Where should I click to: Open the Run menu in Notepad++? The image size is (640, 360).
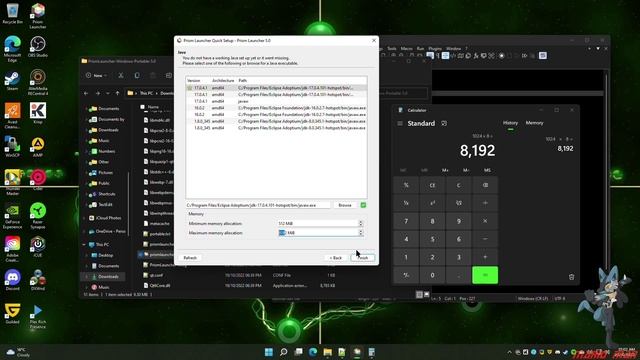tap(420, 49)
